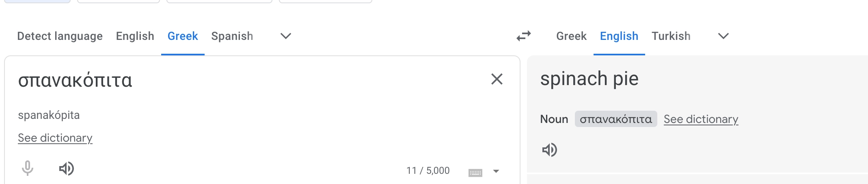Start voice input with microphone
Viewport: 868px width, 184px height.
(28, 168)
